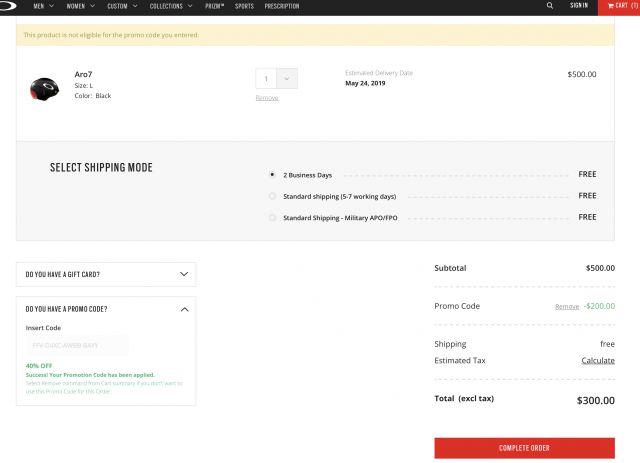Click the Sign In link
This screenshot has height=463, width=640.
(x=579, y=5)
